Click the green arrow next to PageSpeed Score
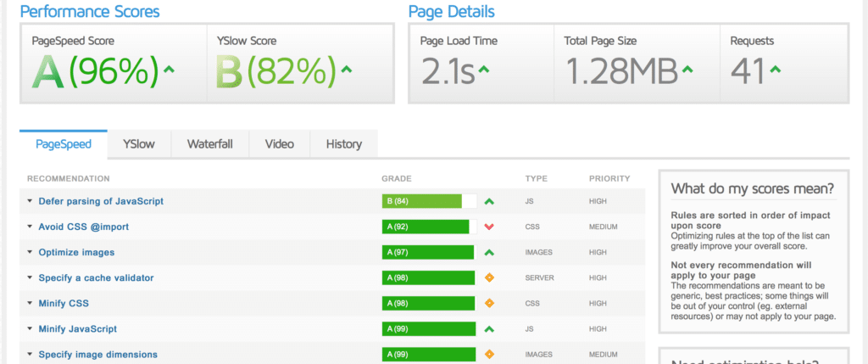 click(x=169, y=70)
